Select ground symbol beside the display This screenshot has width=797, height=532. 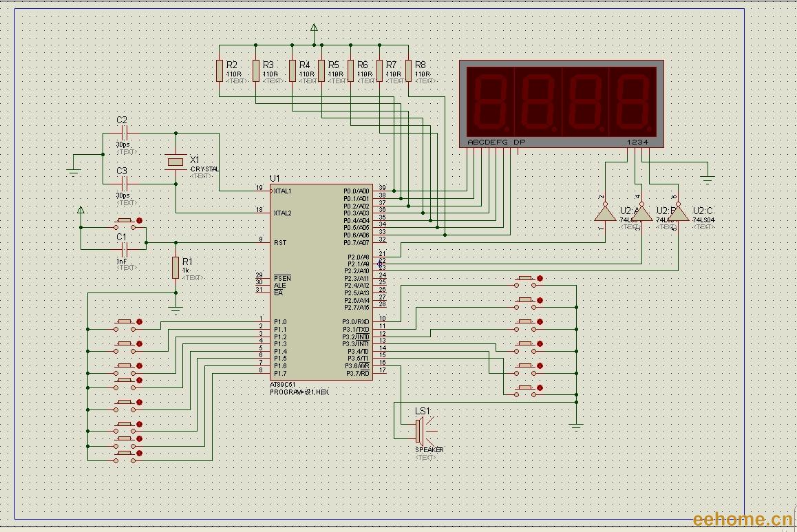pos(707,180)
